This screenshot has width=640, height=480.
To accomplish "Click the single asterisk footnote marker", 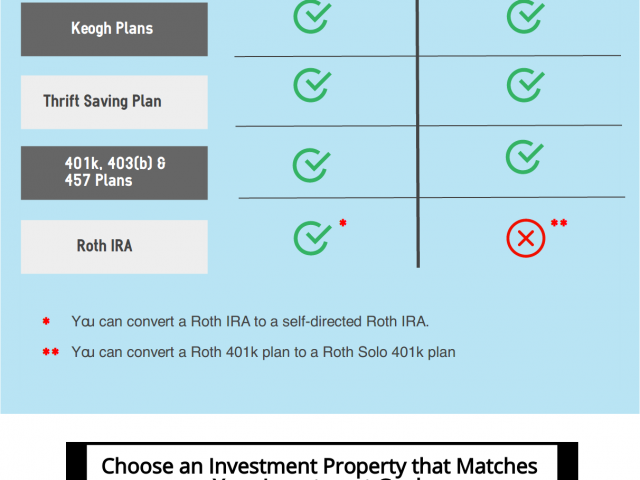I will pyautogui.click(x=46, y=321).
